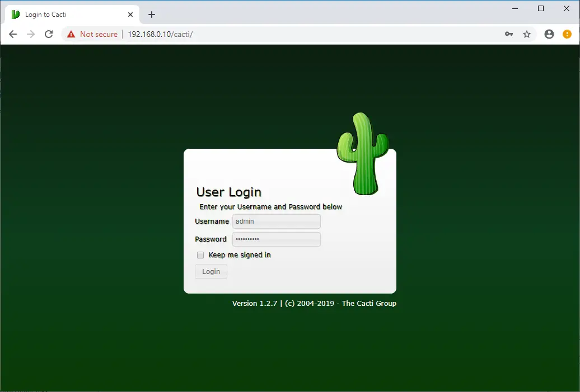Screen dimensions: 580x392
Task: Click the Username field containing admin
Action: point(277,221)
